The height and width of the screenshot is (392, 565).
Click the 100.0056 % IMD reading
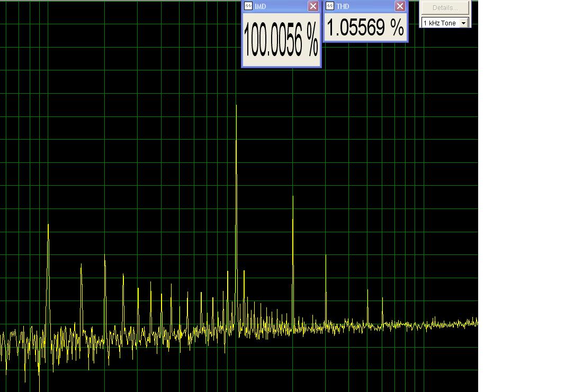click(281, 39)
